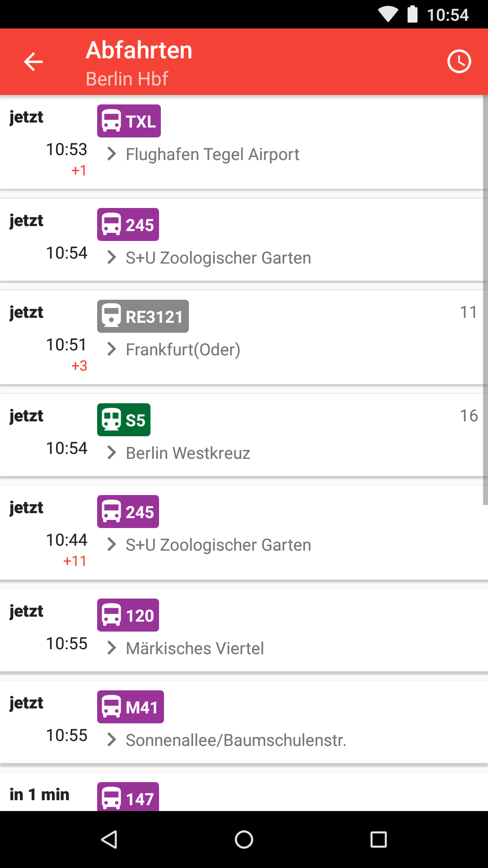
Task: Open the clock time picker icon
Action: coord(459,61)
